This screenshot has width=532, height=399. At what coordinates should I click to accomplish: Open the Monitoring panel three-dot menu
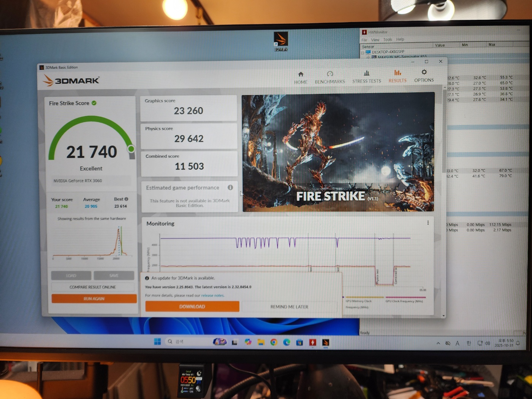click(428, 223)
